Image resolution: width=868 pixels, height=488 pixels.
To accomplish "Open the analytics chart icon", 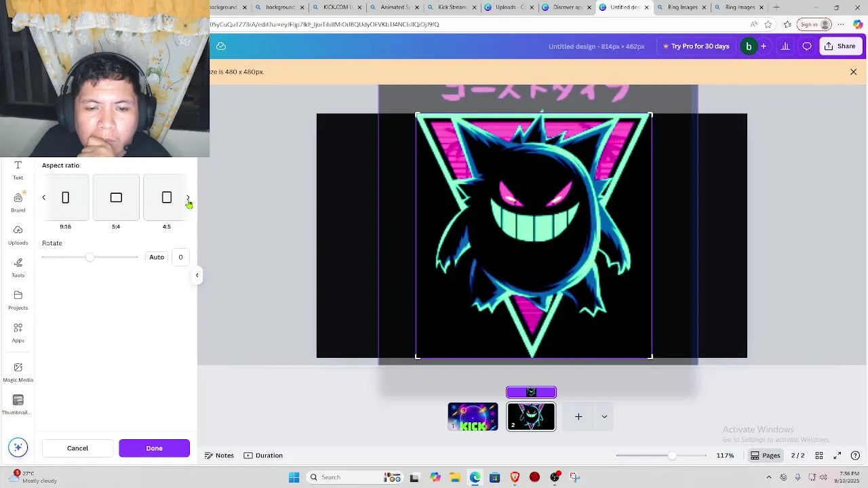I will pyautogui.click(x=785, y=46).
